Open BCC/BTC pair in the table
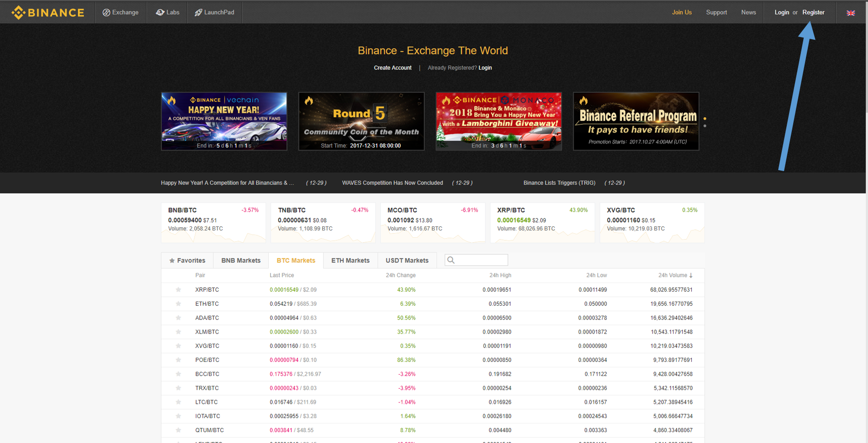Image resolution: width=868 pixels, height=443 pixels. click(207, 374)
